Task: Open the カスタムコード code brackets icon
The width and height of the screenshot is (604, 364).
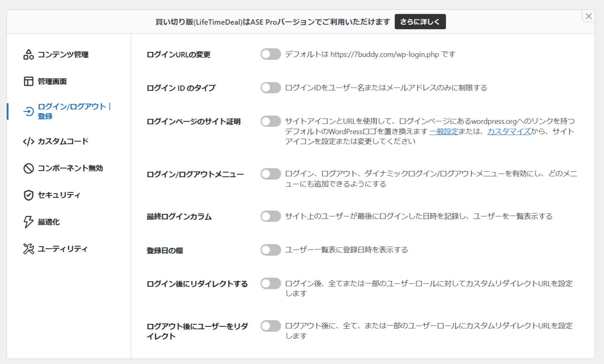Action: pyautogui.click(x=29, y=142)
